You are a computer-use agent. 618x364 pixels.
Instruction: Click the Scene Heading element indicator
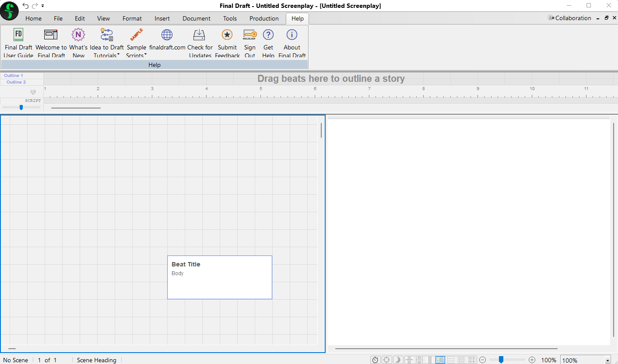tap(97, 360)
